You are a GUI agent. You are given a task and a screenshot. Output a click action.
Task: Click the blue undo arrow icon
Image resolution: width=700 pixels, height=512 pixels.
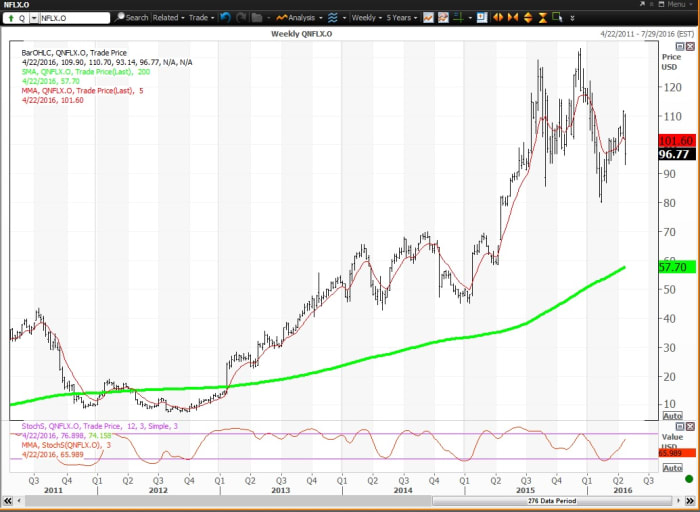(225, 18)
